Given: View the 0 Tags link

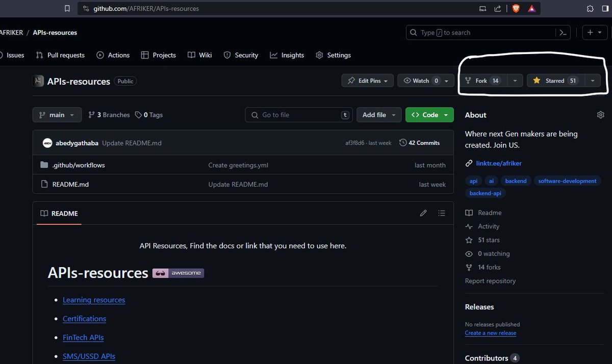Looking at the screenshot, I should pos(149,115).
